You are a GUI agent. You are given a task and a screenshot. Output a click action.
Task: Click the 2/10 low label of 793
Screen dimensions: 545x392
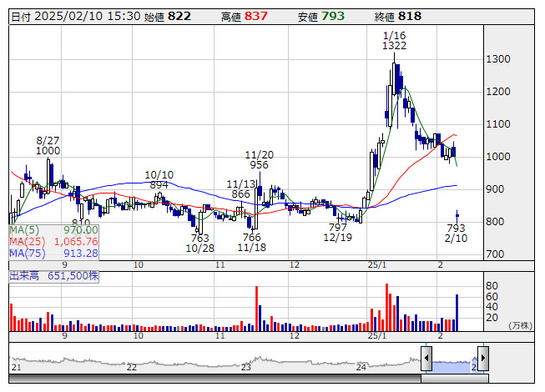click(456, 233)
